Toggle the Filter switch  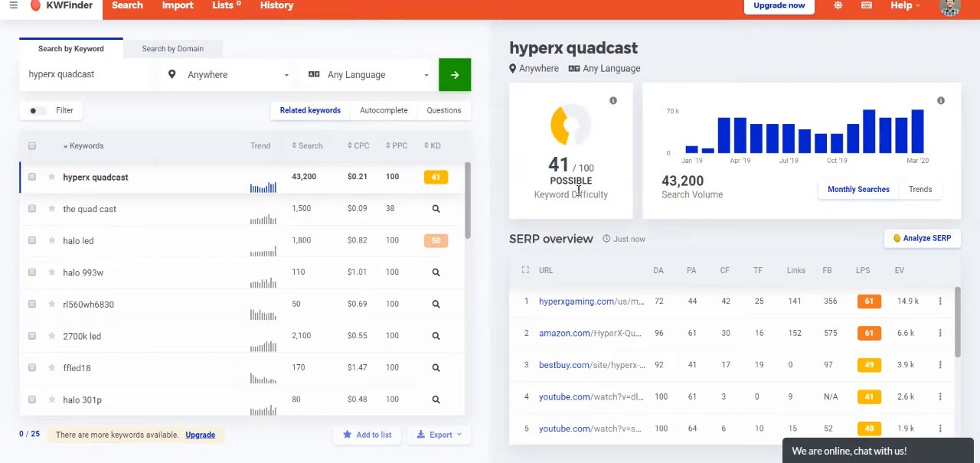36,110
